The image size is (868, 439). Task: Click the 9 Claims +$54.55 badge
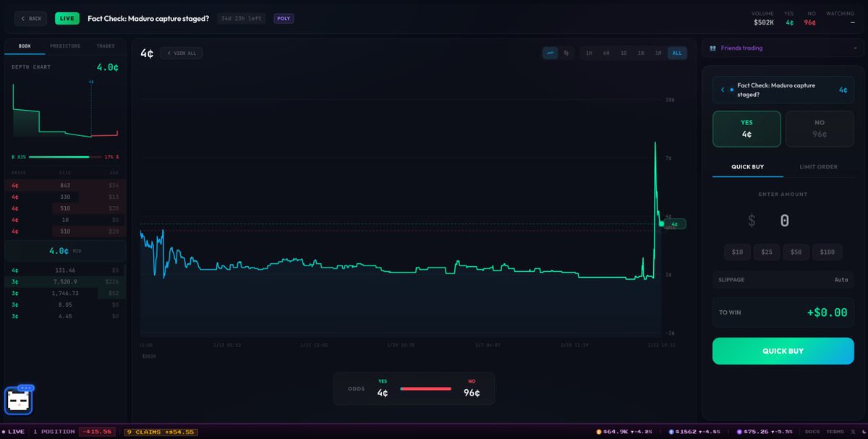pos(161,432)
